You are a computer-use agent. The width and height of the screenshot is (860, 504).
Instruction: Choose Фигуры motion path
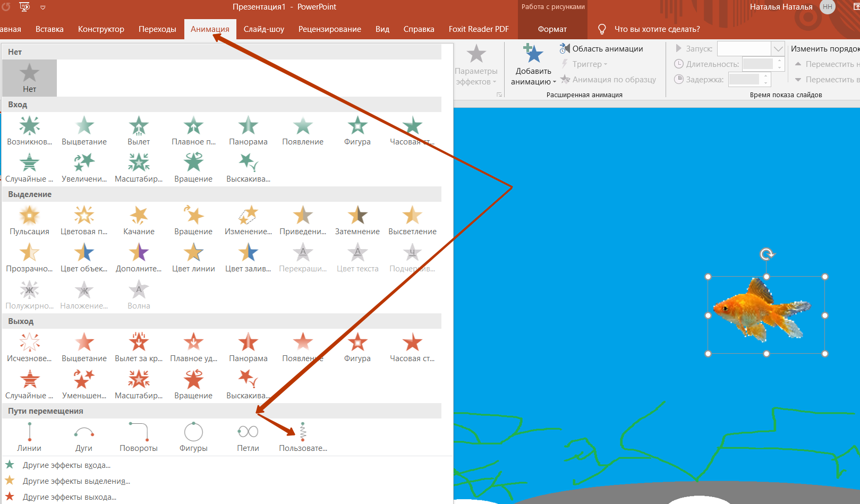[193, 437]
